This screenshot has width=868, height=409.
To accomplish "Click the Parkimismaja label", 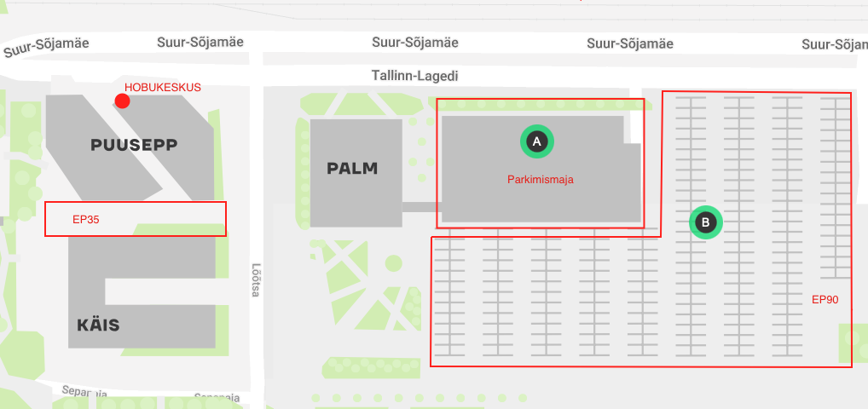I will tap(541, 179).
